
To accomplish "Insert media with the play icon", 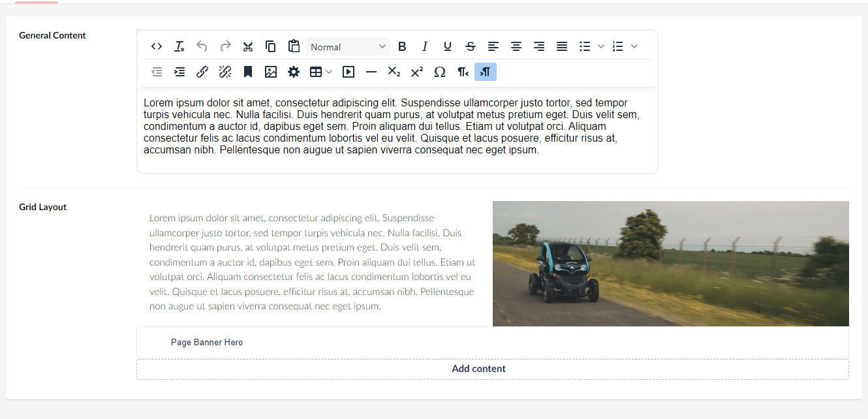I will click(349, 72).
